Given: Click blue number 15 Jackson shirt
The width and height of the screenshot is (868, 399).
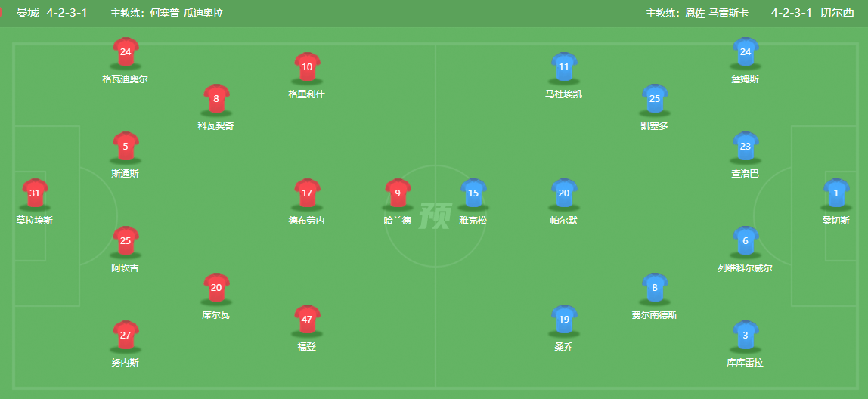Looking at the screenshot, I should [473, 193].
